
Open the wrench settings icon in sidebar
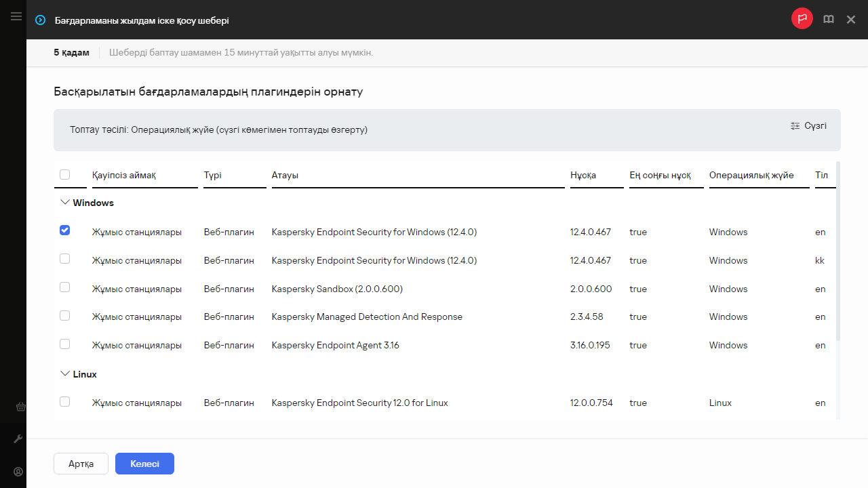(x=18, y=439)
